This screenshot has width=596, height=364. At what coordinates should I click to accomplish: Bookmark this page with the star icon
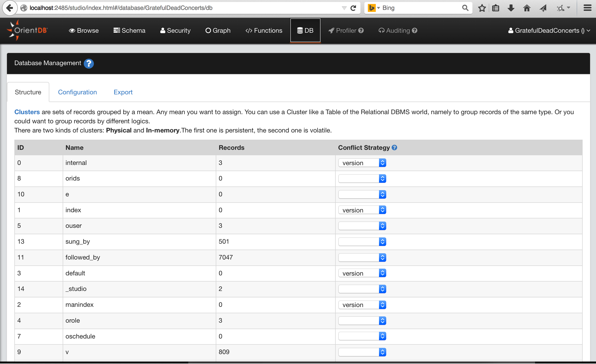tap(482, 8)
